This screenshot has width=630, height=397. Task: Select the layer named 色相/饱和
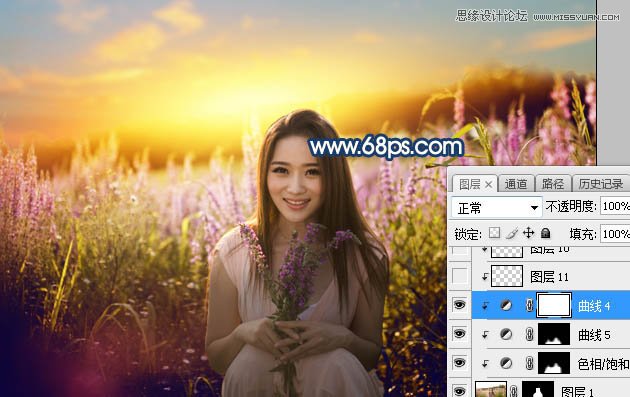[603, 364]
